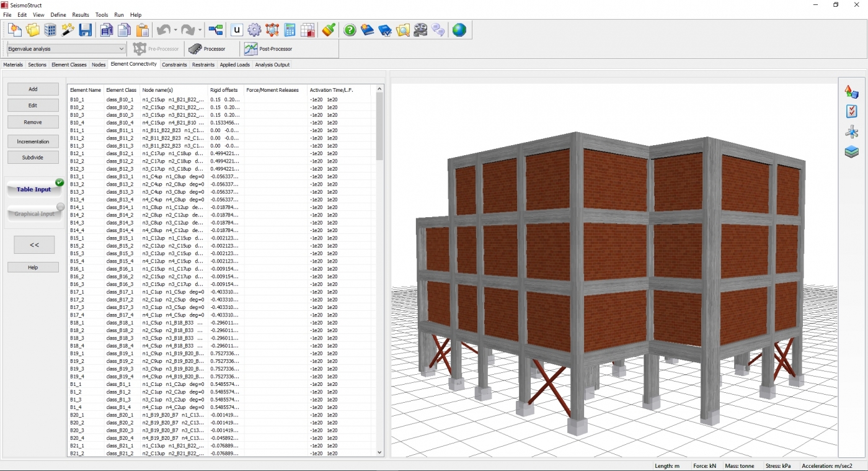Open the Wizard magic wand tool
The image size is (868, 471).
(68, 30)
